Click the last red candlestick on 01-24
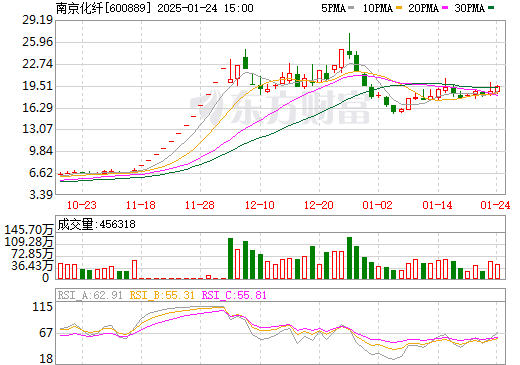The width and height of the screenshot is (520, 365). coord(498,89)
